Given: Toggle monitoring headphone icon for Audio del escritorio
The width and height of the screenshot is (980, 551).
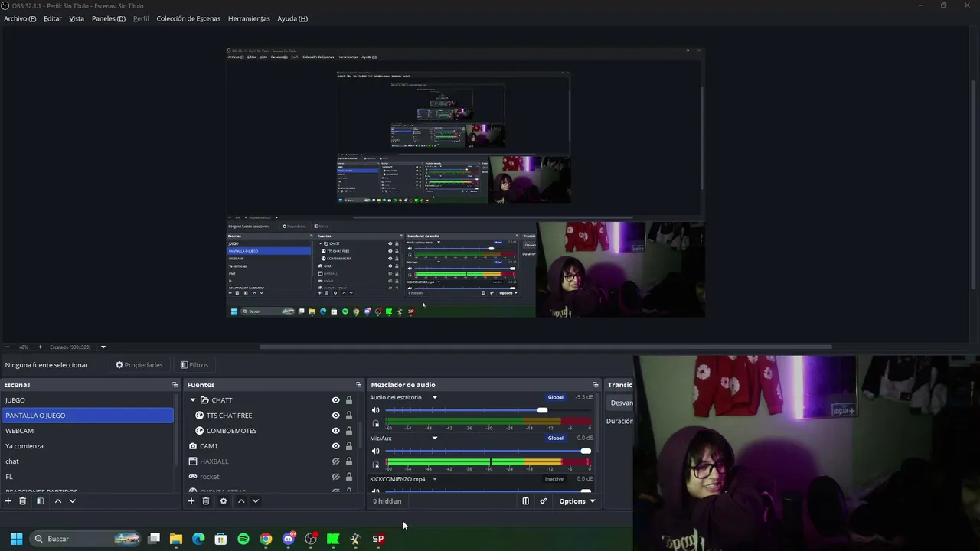Looking at the screenshot, I should coord(375,423).
